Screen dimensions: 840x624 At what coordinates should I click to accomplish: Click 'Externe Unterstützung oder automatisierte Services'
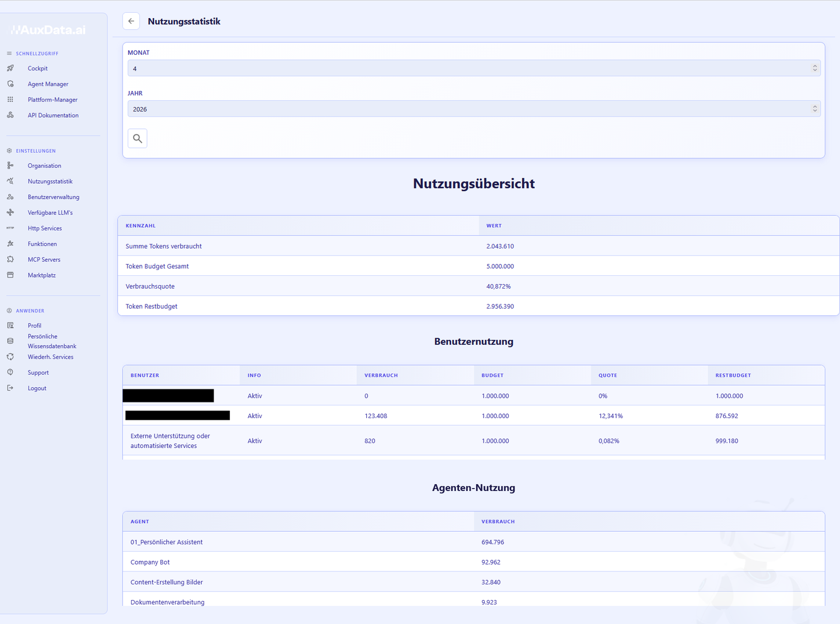tap(170, 441)
